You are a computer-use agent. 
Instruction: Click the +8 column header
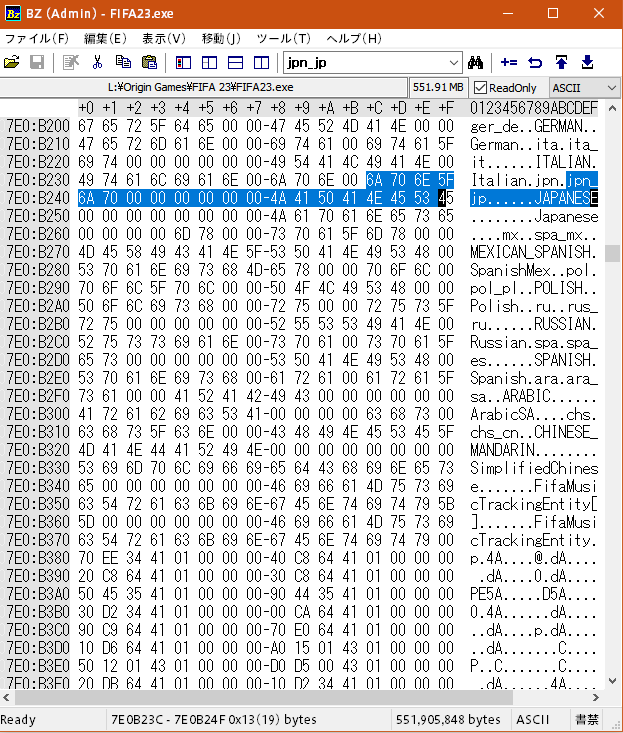coord(278,108)
